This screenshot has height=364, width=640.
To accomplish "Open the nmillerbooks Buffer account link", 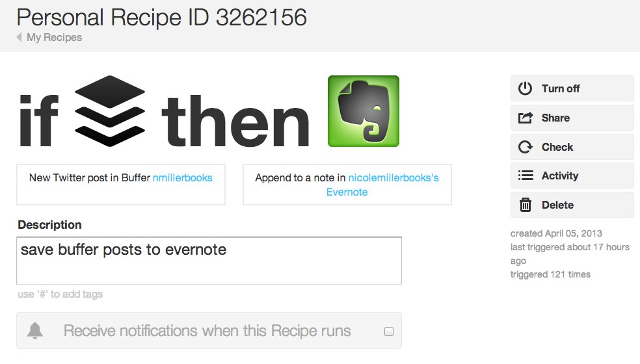I will (183, 178).
